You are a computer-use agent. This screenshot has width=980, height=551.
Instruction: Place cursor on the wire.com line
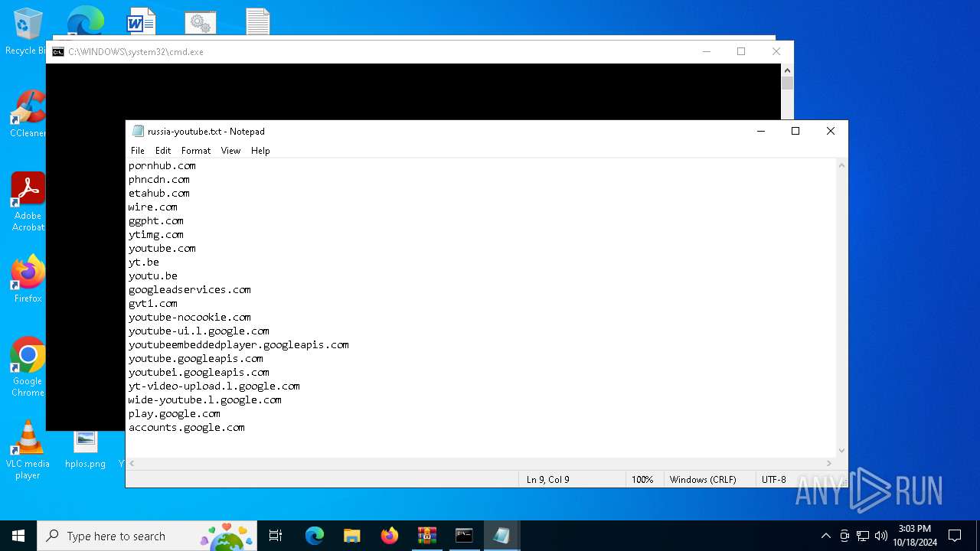tap(153, 207)
